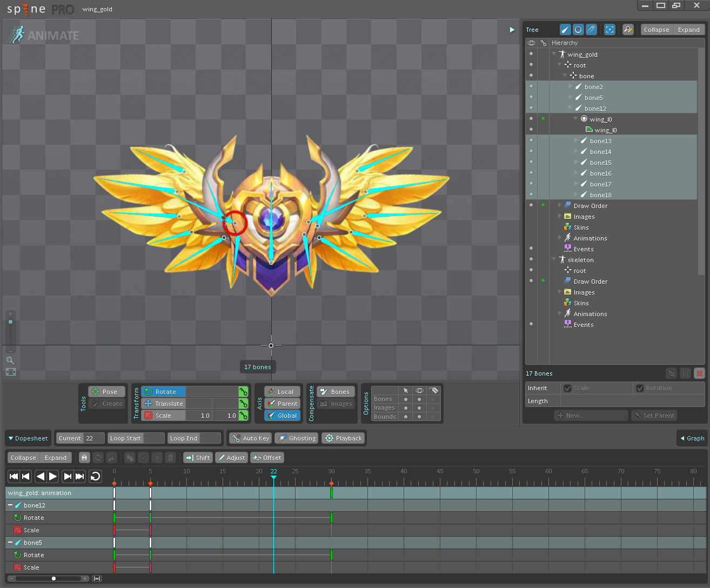Image resolution: width=710 pixels, height=588 pixels.
Task: Jump to first frame in dopesheet playback
Action: tap(14, 476)
